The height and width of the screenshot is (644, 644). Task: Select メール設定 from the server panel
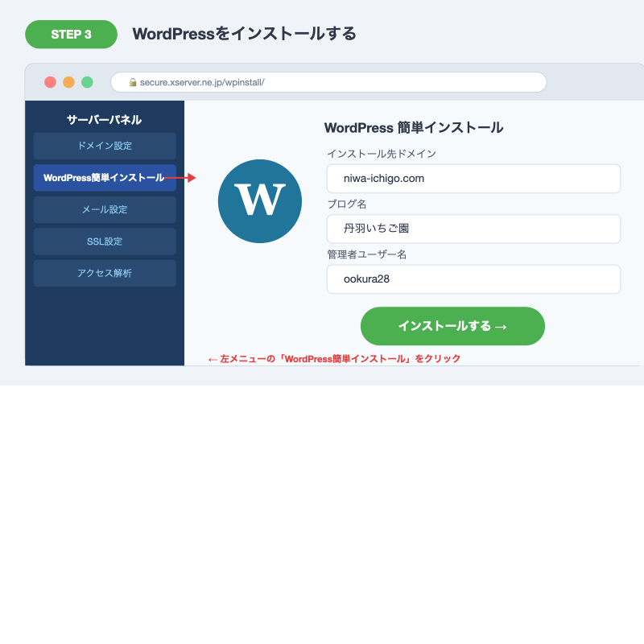pyautogui.click(x=104, y=209)
